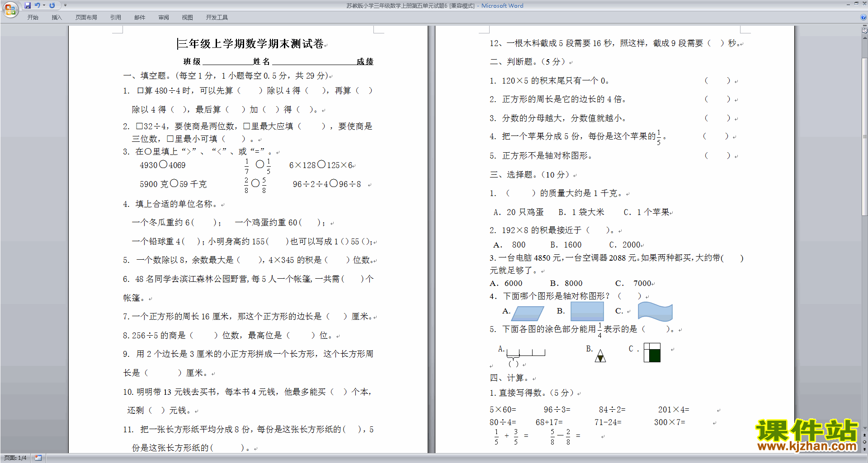Click the 班级 blank line field
The height and width of the screenshot is (463, 868).
click(227, 62)
